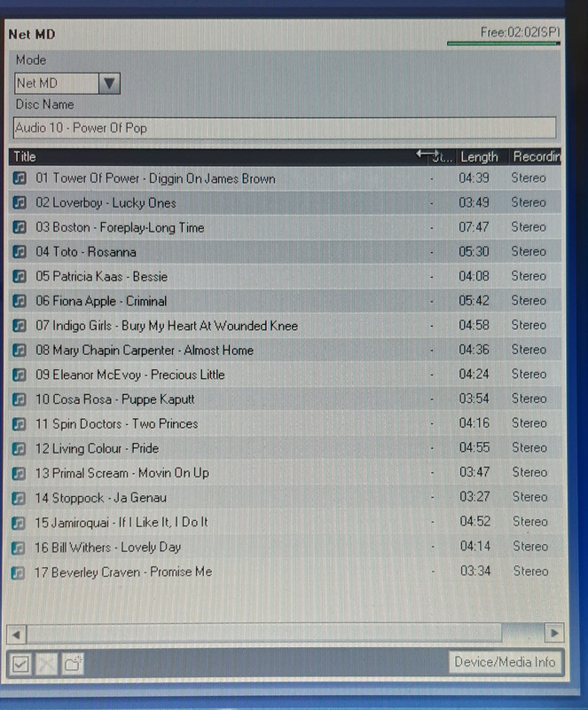Click the length value 05:30

tap(474, 251)
